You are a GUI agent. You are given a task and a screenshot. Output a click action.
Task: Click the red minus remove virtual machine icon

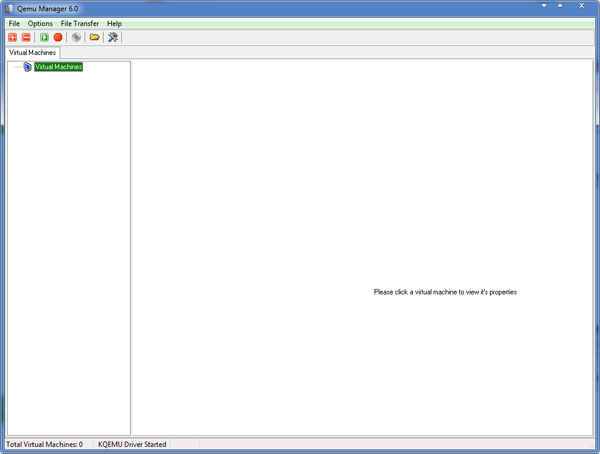pos(26,37)
